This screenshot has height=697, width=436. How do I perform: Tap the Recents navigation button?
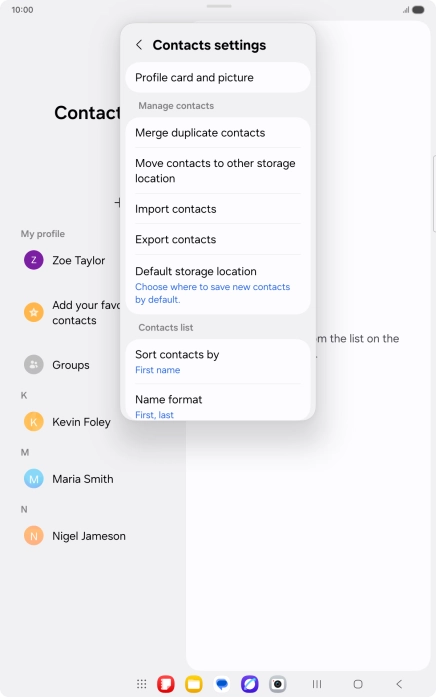(x=317, y=684)
